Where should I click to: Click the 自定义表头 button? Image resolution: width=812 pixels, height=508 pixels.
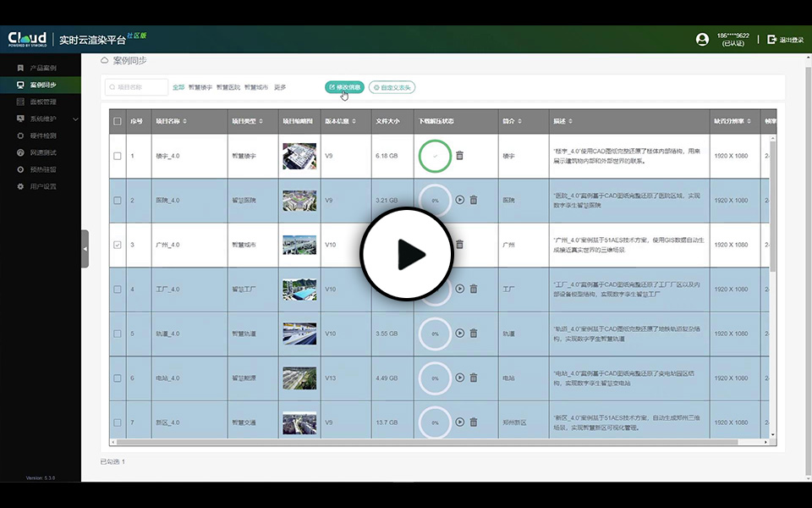point(392,87)
